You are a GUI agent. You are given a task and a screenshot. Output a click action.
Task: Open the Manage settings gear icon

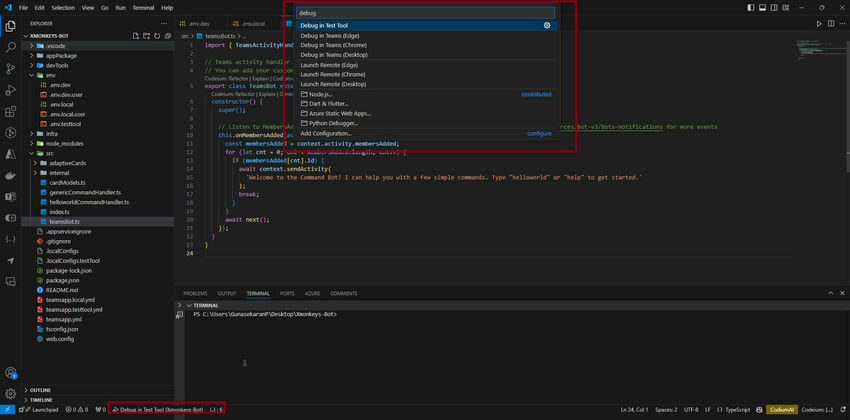(11, 393)
